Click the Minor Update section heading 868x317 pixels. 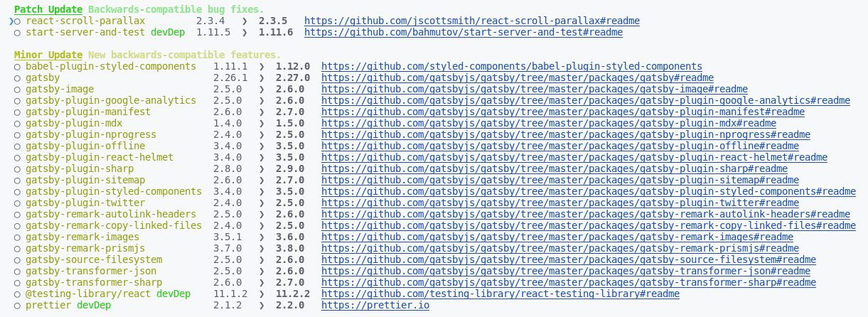point(48,55)
